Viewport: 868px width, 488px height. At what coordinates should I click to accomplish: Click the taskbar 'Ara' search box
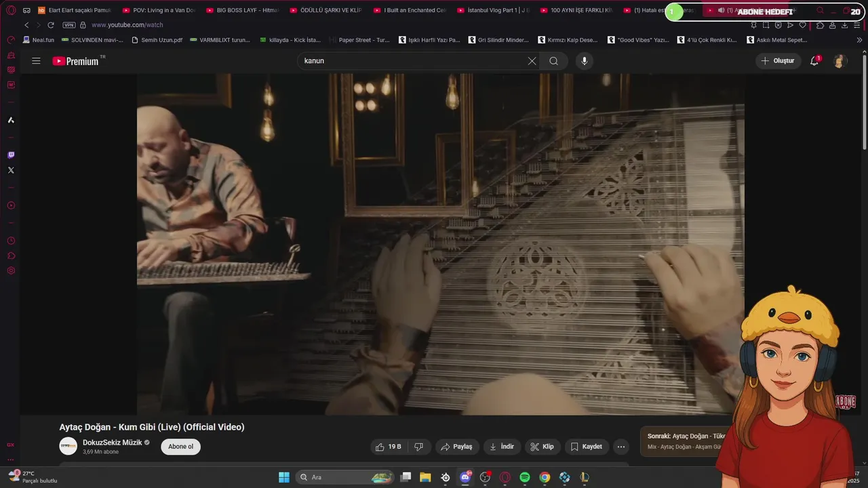345,477
